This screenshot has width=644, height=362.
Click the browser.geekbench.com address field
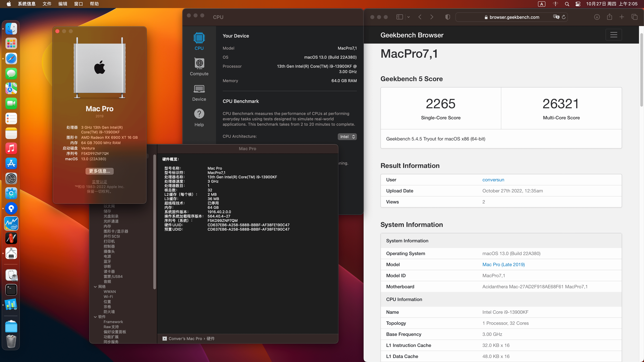tap(512, 17)
